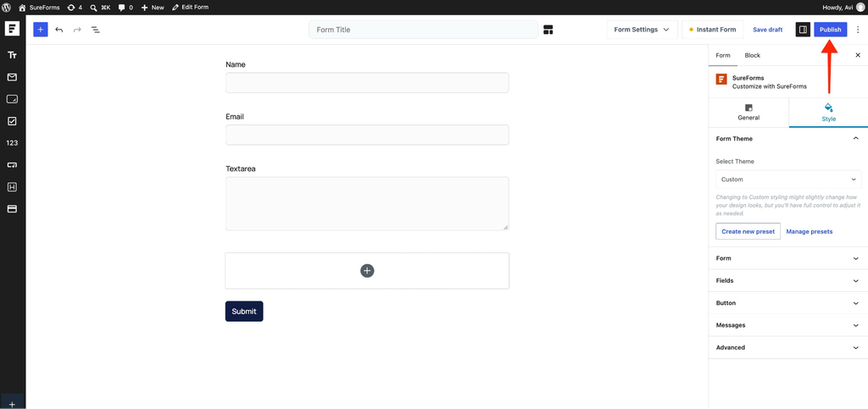Screen dimensions: 868x409
Task: Open the three-dot options menu
Action: point(858,30)
